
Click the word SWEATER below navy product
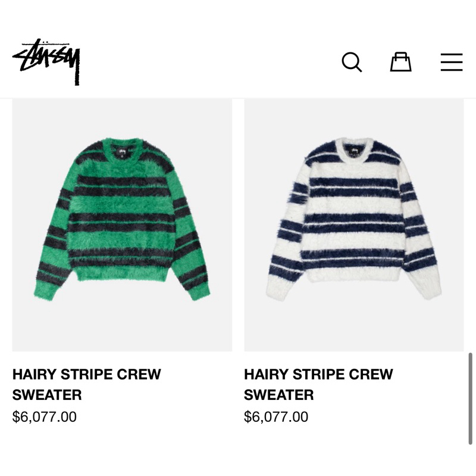pyautogui.click(x=278, y=395)
